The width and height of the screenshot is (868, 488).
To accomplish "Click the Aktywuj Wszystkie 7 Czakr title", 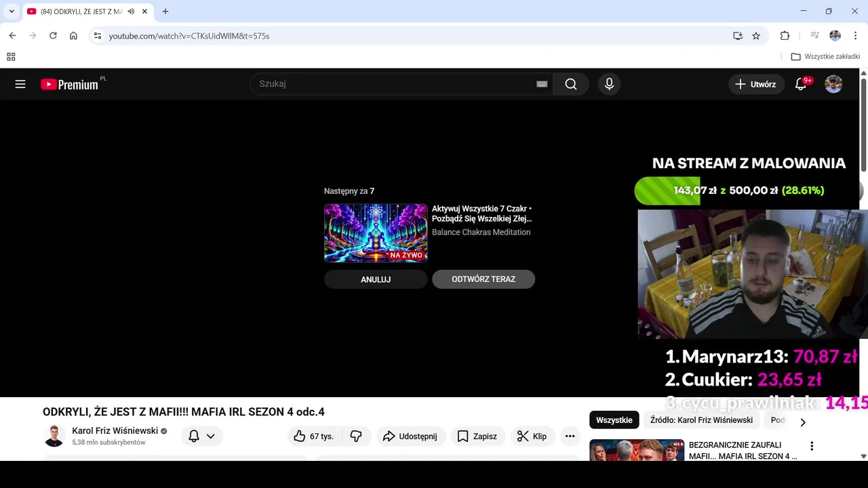I will 481,213.
